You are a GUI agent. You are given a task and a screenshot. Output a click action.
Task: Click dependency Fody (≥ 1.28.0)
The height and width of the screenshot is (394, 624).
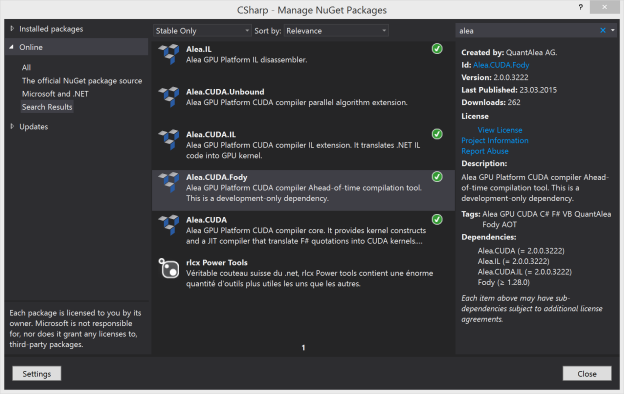click(x=503, y=283)
